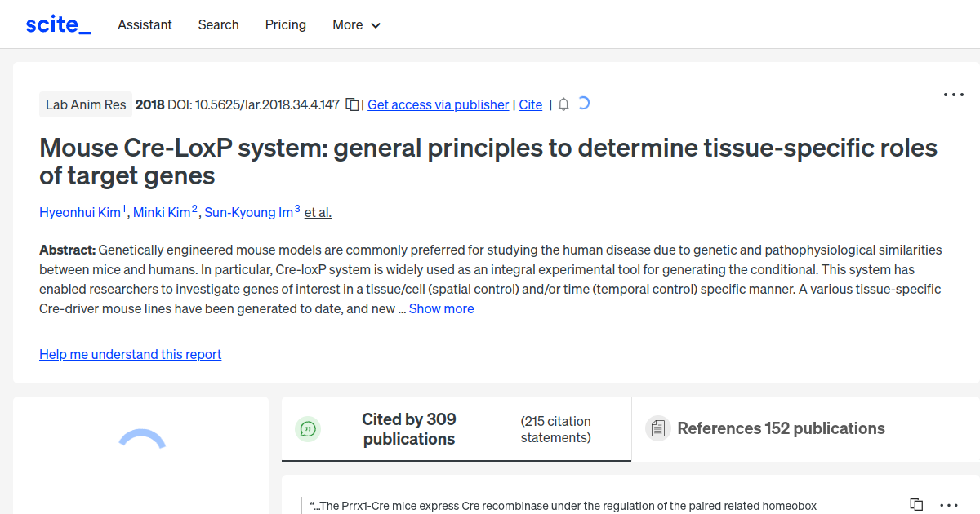This screenshot has width=980, height=514.
Task: Switch to the References 152 publications tab
Action: (x=780, y=428)
